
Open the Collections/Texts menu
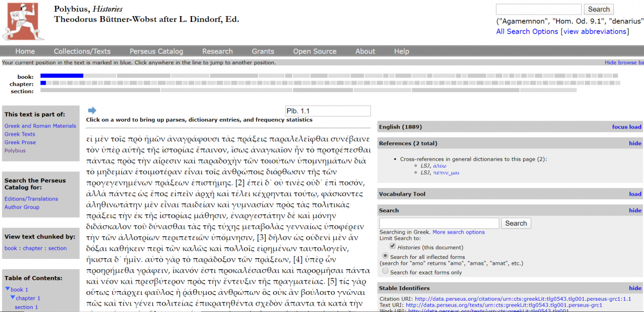pos(82,51)
